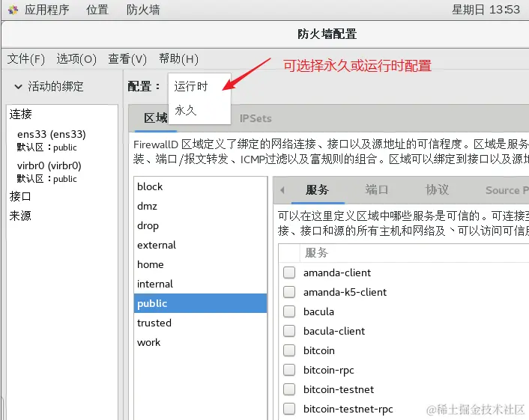Select the external zone

click(200, 245)
